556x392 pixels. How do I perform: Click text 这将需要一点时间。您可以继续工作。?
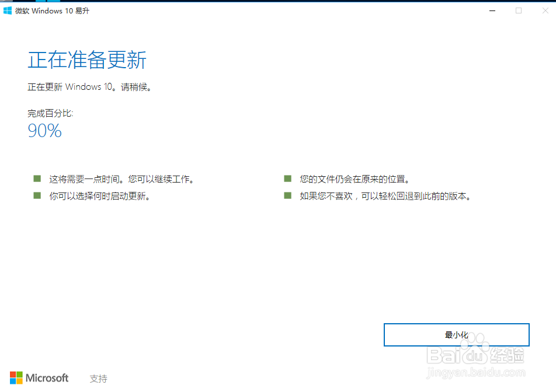click(x=121, y=179)
